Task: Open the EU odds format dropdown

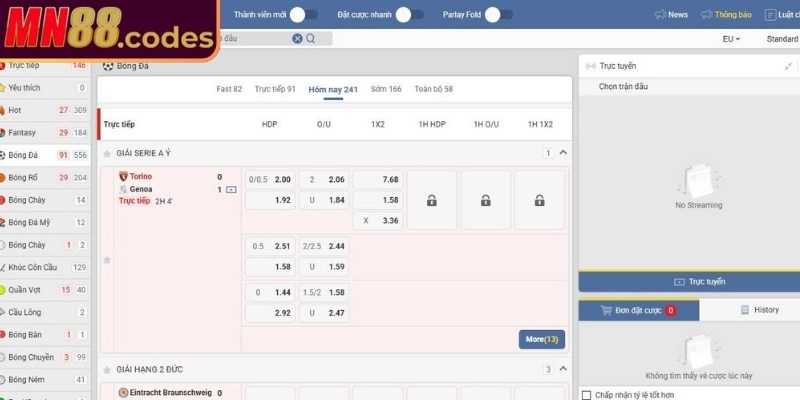Action: (x=731, y=39)
